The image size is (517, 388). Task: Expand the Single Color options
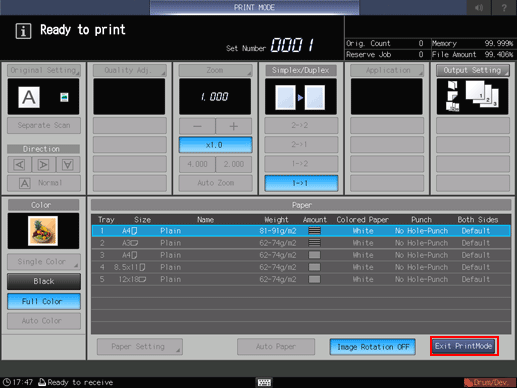coord(44,262)
